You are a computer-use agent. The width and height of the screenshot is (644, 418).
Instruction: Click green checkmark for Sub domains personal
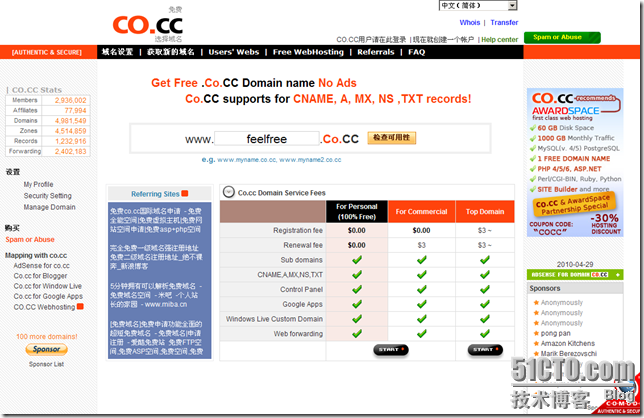click(357, 260)
